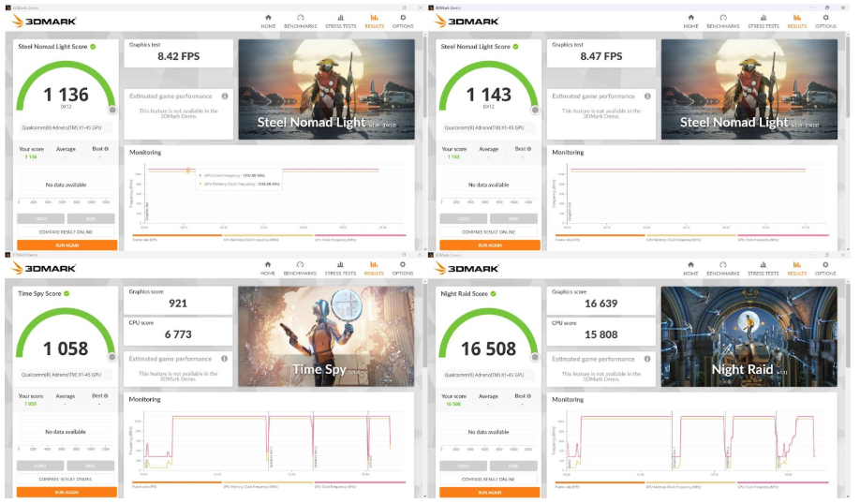The height and width of the screenshot is (504, 860).
Task: Open OPTIONS gear in the Night Raid window
Action: tap(825, 268)
